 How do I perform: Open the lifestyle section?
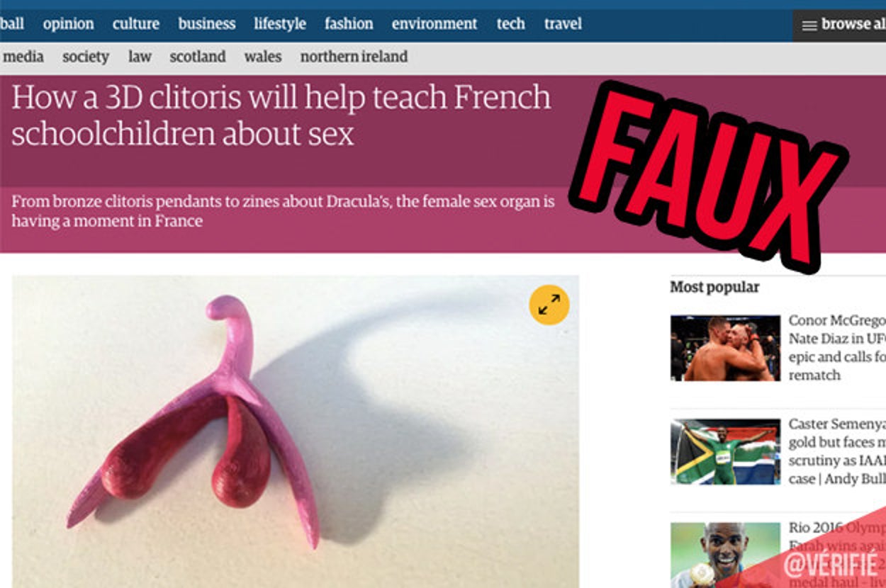click(280, 24)
